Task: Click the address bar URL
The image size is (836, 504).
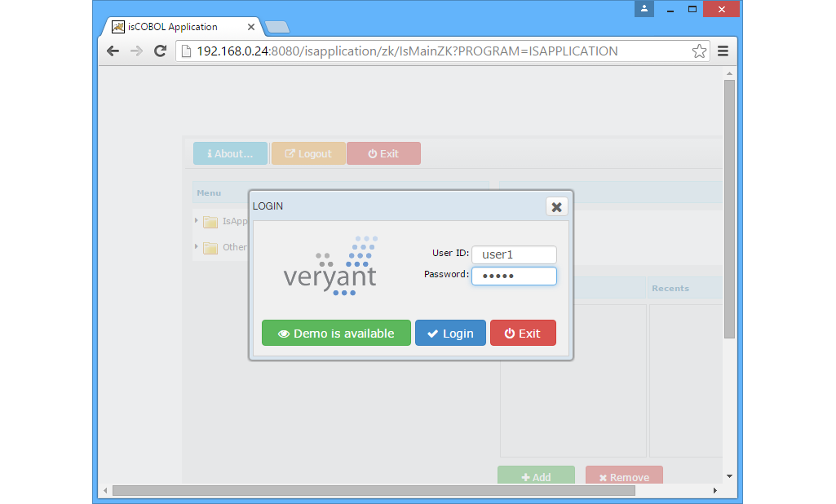Action: (x=408, y=51)
